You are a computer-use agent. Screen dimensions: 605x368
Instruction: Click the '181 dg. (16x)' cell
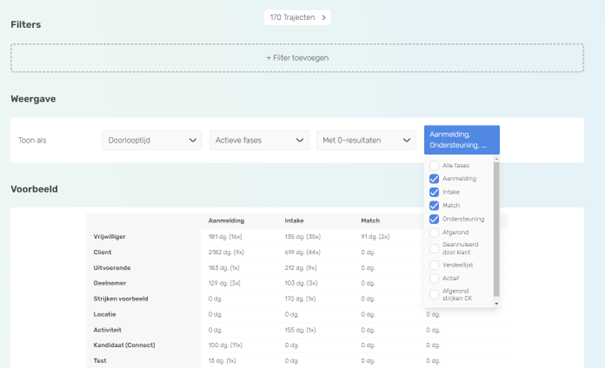coord(225,236)
